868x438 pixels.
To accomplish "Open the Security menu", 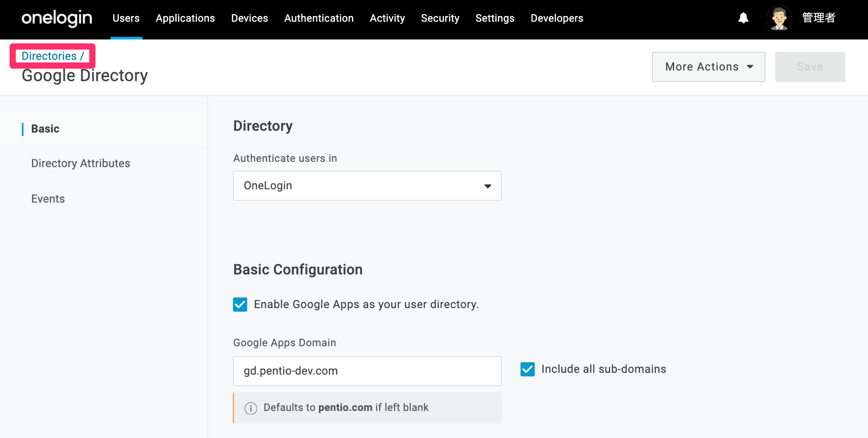I will click(440, 18).
